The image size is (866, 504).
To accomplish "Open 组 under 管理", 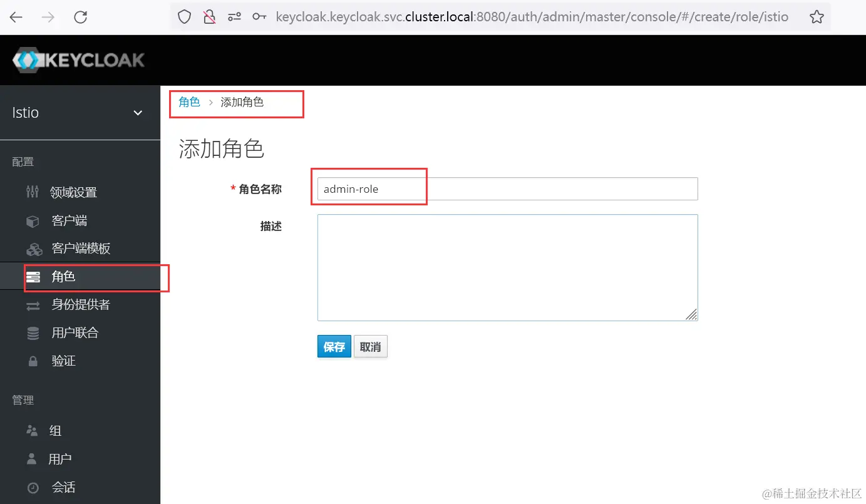I will pos(55,431).
